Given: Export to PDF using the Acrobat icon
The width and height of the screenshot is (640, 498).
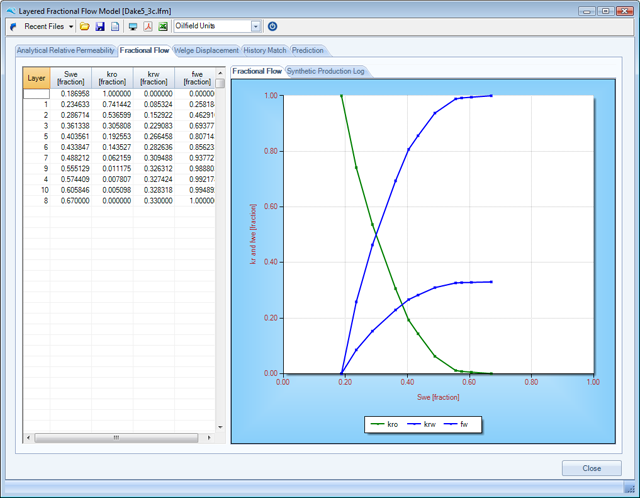Looking at the screenshot, I should [148, 27].
